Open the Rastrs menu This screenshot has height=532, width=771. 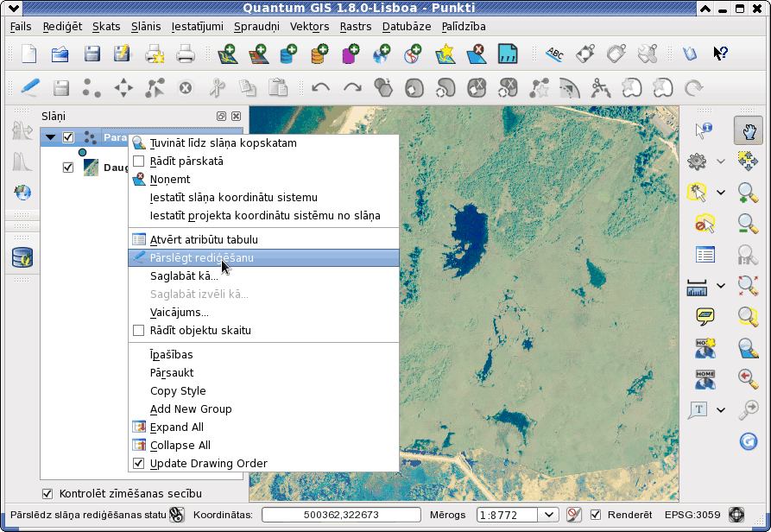(356, 27)
